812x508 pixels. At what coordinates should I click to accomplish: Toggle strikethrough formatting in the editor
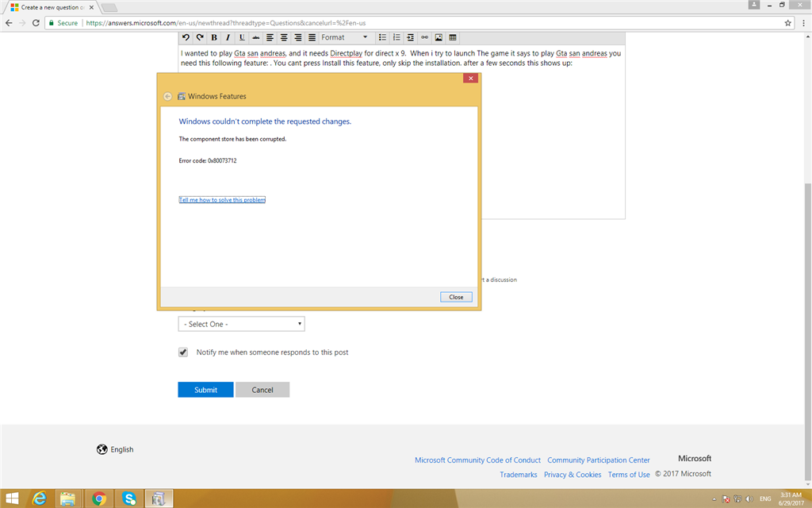256,37
